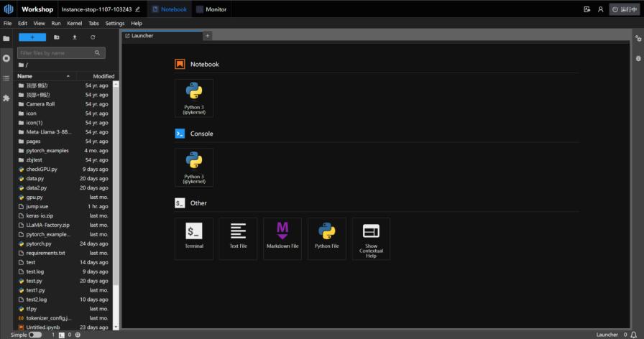Select the zbjtest folder
Viewport: 644px width, 339px height.
(x=63, y=160)
